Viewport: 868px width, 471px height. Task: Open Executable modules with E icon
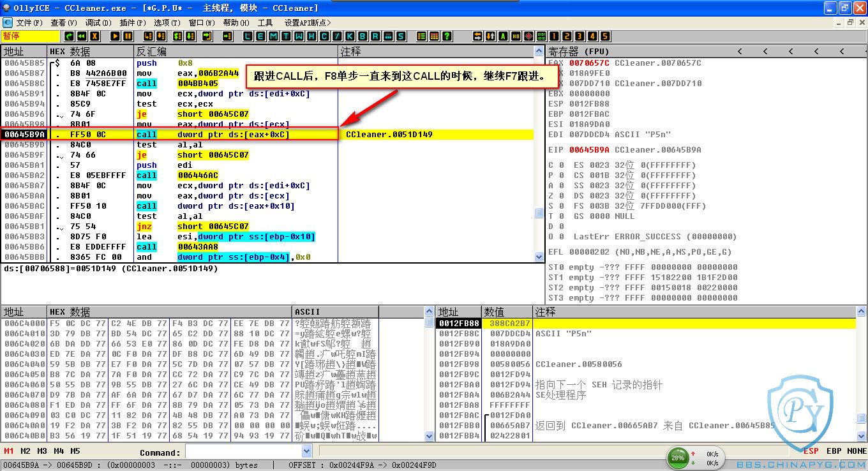pos(260,36)
